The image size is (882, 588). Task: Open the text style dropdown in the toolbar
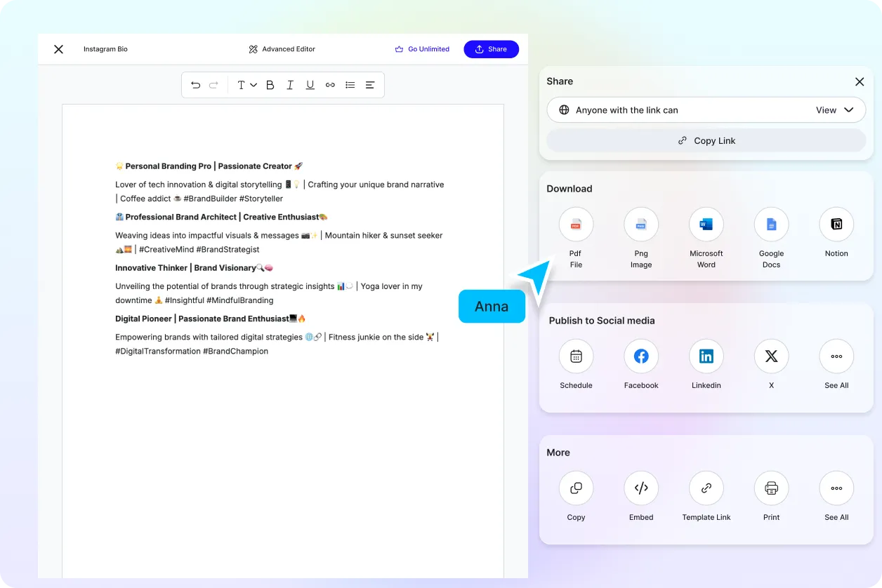point(244,84)
